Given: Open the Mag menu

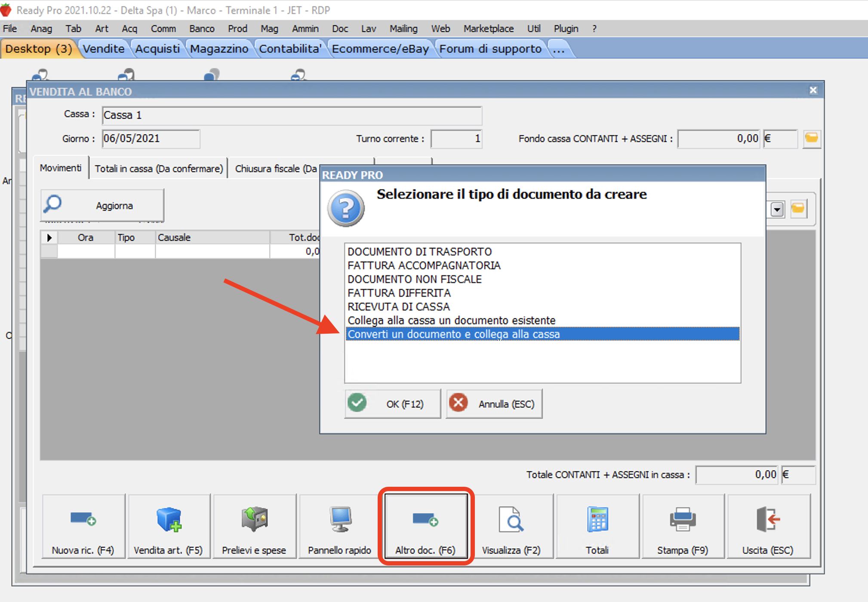Looking at the screenshot, I should point(269,29).
